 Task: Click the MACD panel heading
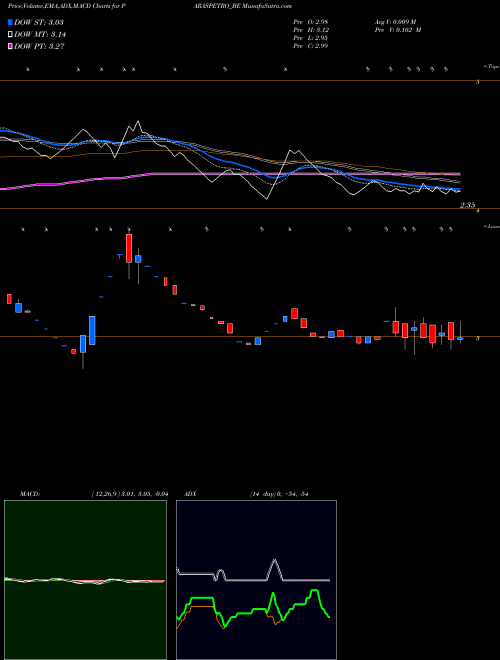(30, 494)
